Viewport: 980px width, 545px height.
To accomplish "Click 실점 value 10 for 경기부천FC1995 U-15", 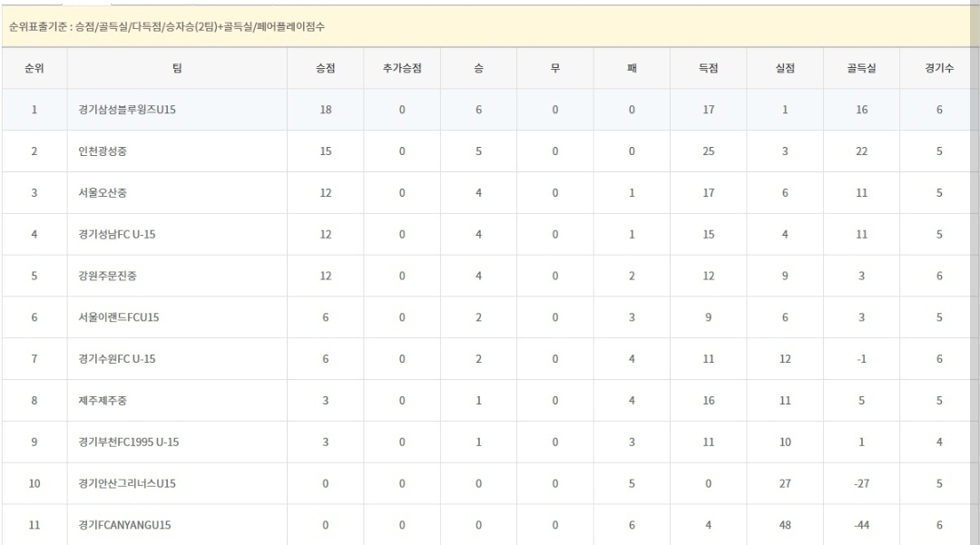I will 785,442.
